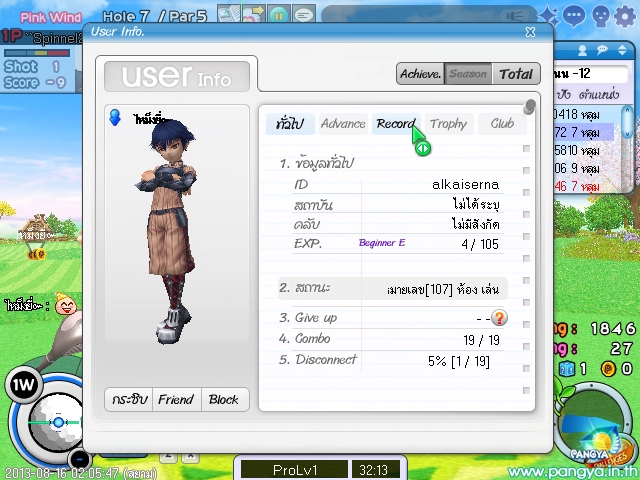Click the pushpin icon on notebook

[x=529, y=107]
